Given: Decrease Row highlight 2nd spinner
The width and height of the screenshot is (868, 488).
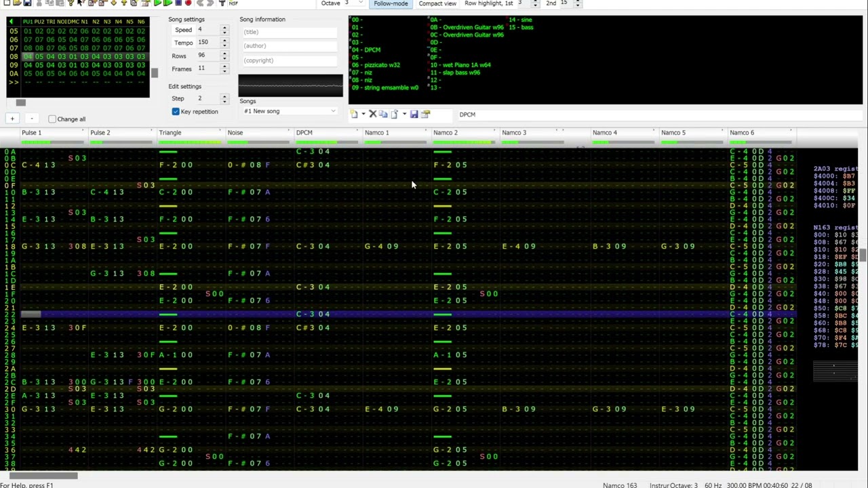Looking at the screenshot, I should (578, 5).
